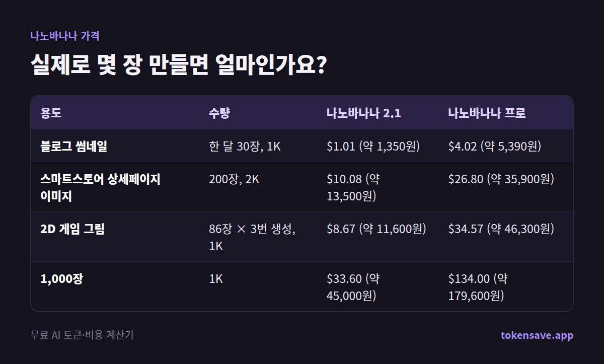Select the '나노바나나 2.1' column header

pos(364,113)
